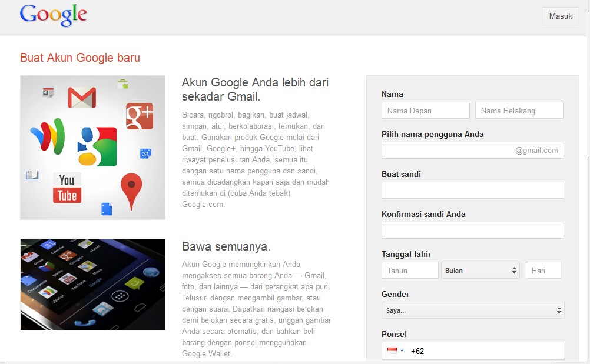Click the Android phone thumbnail image

92,284
